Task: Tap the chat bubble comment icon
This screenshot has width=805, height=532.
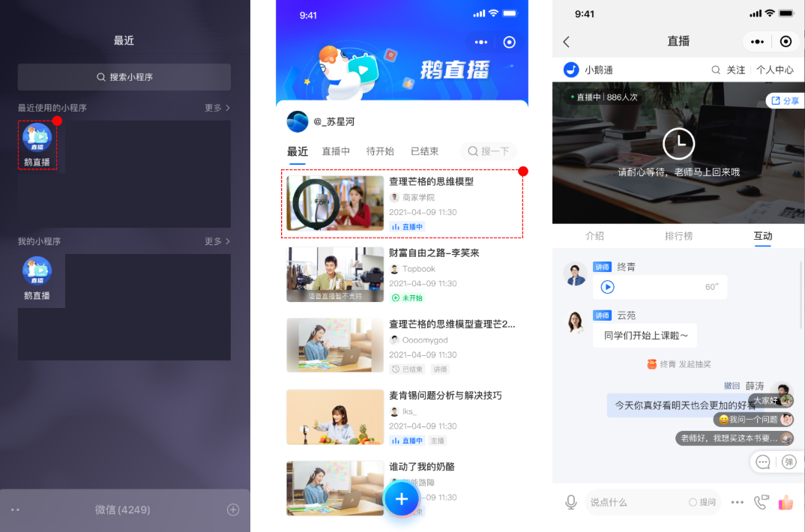Action: pyautogui.click(x=763, y=462)
